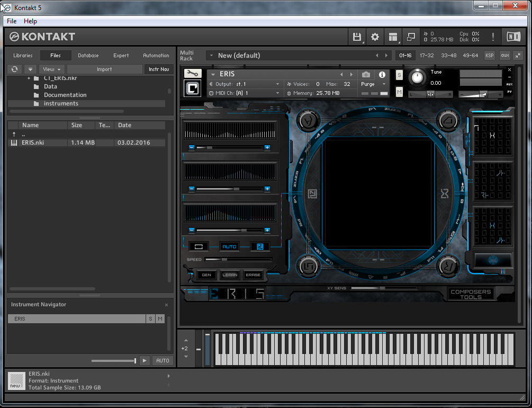The height and width of the screenshot is (408, 532).
Task: Open instrument edit mode with the wrench icon
Action: 193,73
